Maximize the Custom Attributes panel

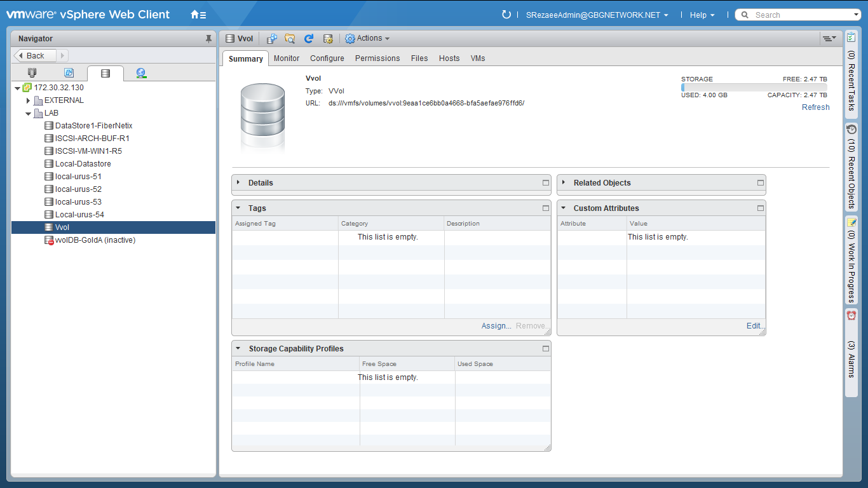point(760,208)
